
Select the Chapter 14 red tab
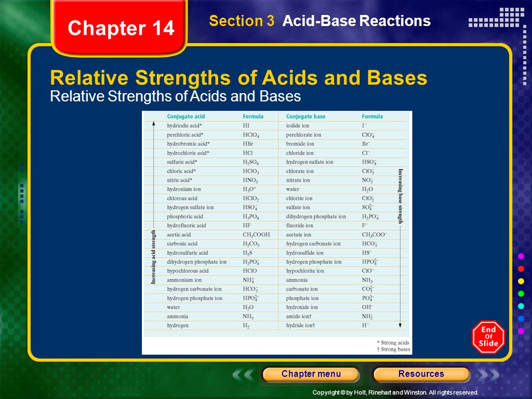point(120,28)
